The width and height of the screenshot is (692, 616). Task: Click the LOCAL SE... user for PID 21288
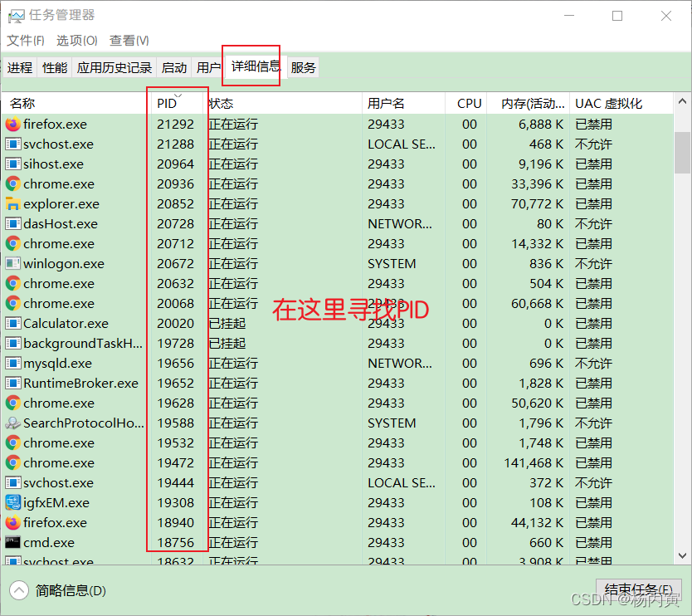pos(402,144)
